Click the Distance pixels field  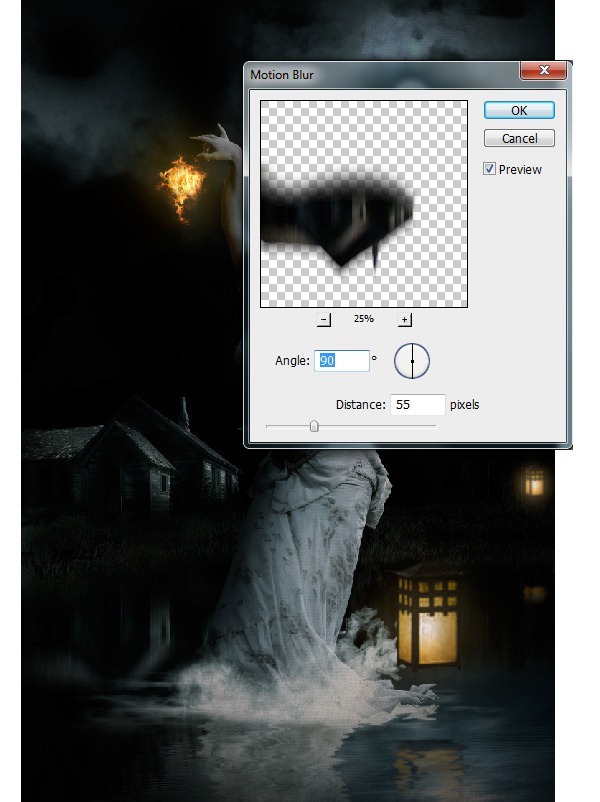[x=417, y=405]
